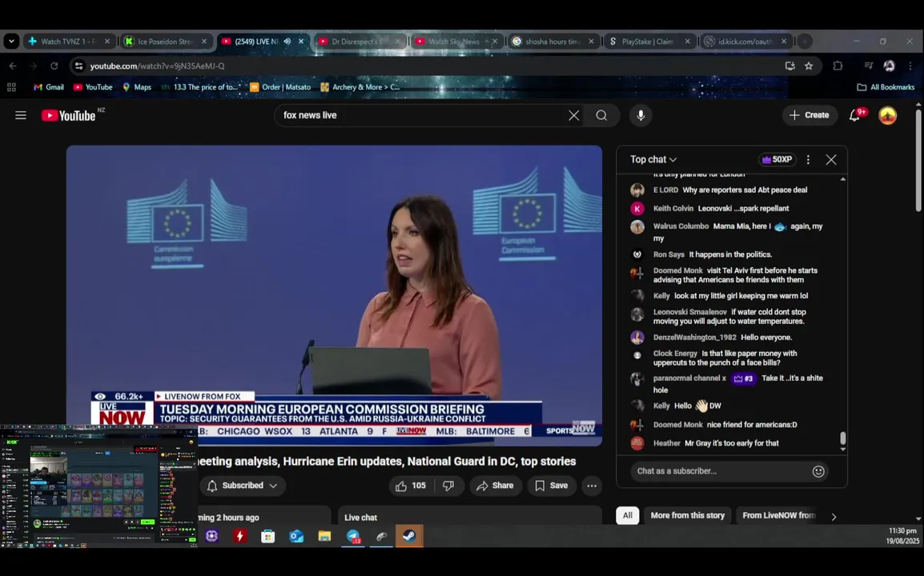
Task: Clear the search box text
Action: click(573, 115)
